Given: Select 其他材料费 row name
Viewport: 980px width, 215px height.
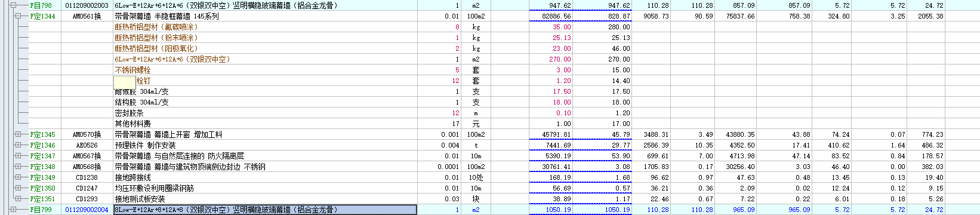Looking at the screenshot, I should click(x=132, y=124).
